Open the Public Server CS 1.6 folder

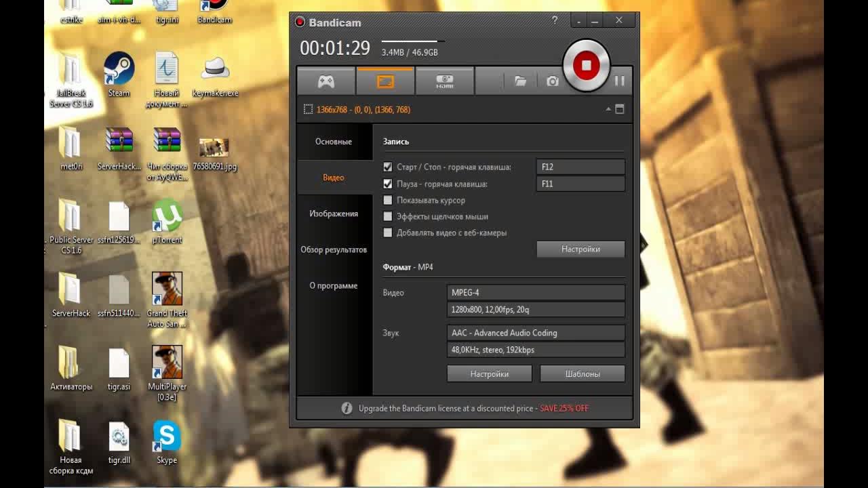point(71,227)
